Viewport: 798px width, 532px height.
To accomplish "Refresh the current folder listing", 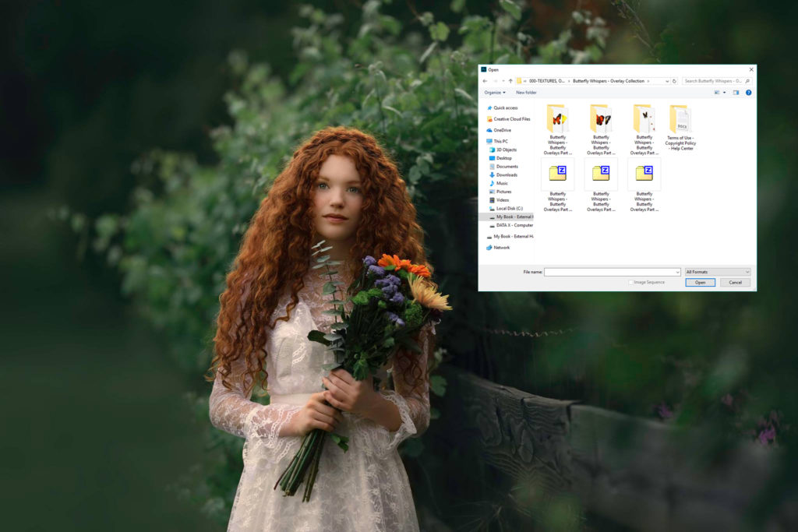I will pos(674,81).
